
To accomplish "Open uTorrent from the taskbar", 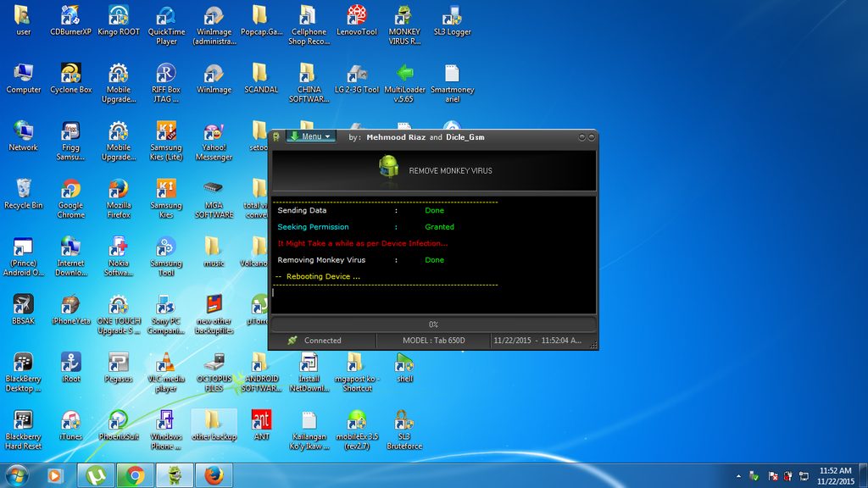I will coord(97,475).
